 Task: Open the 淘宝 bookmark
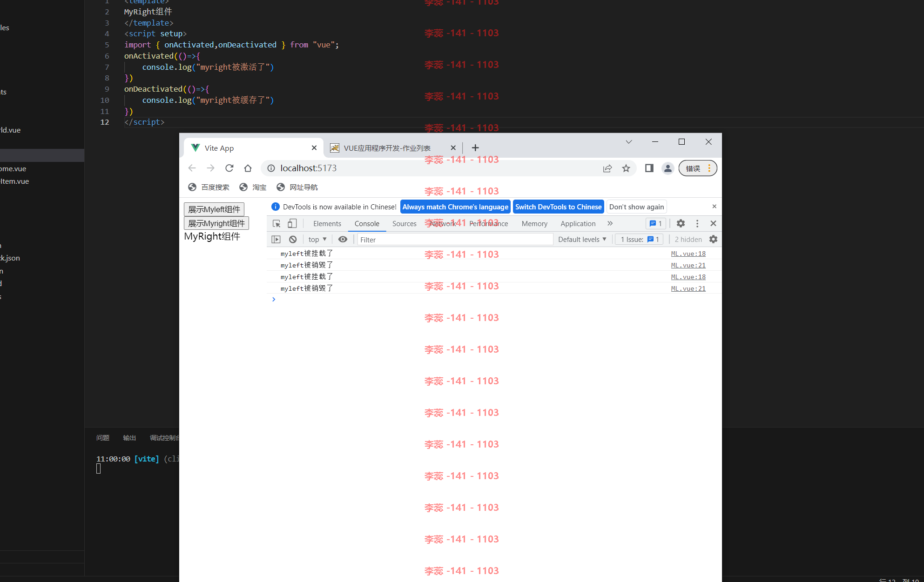tap(253, 187)
